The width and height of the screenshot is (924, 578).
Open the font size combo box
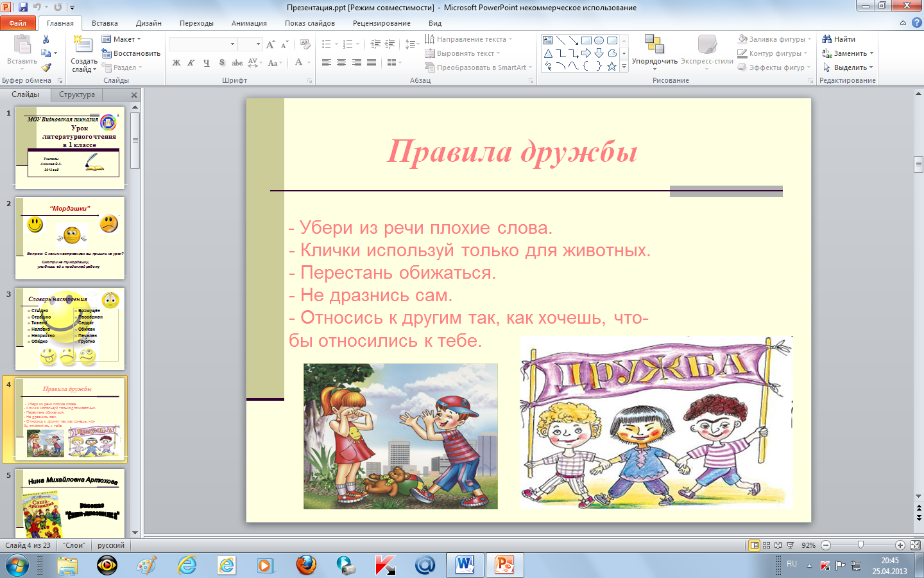pyautogui.click(x=250, y=44)
